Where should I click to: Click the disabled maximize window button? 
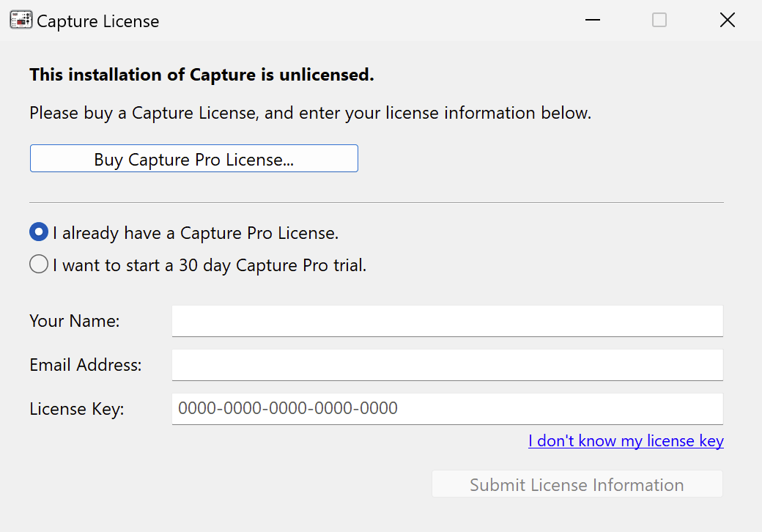tap(659, 20)
